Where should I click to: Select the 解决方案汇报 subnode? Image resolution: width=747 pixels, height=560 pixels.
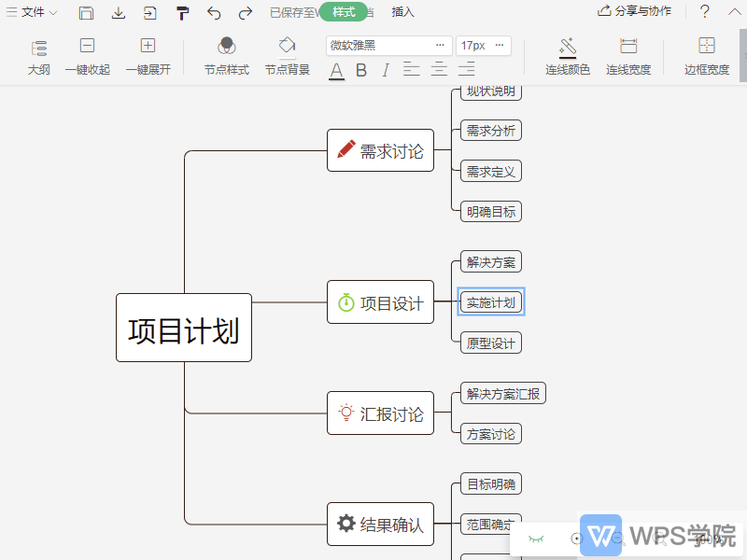503,393
